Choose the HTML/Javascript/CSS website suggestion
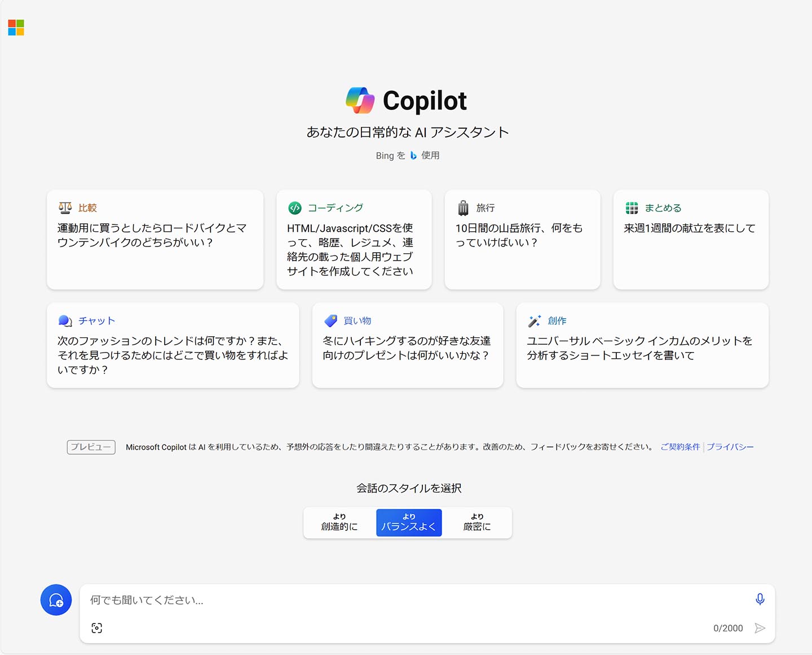The image size is (812, 655). (x=354, y=240)
